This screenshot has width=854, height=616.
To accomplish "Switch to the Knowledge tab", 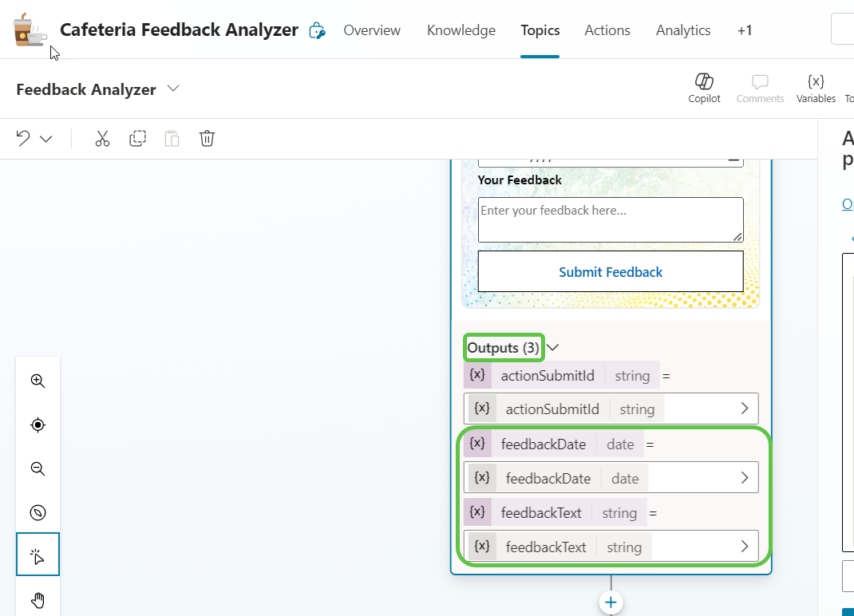I will (461, 30).
